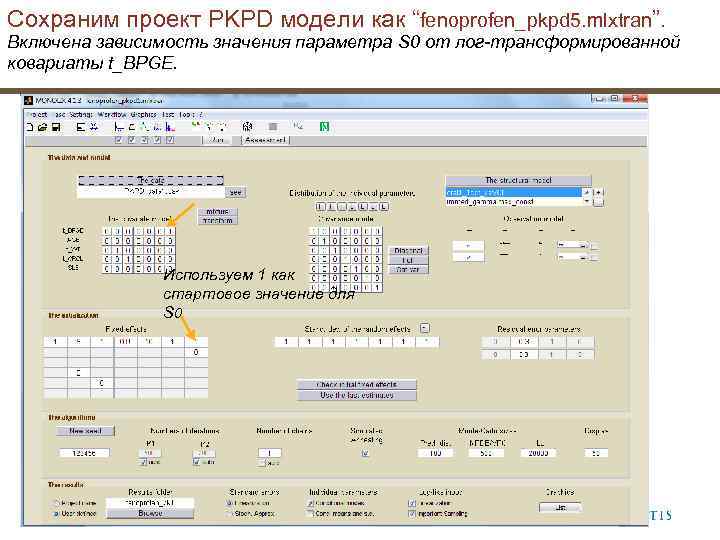720x540 pixels.
Task: Click the Browse button
Action: pos(150,513)
